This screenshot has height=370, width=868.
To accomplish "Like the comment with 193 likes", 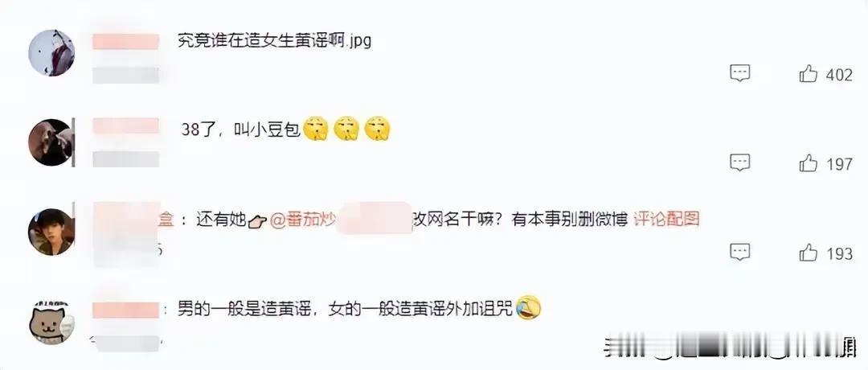I will [809, 253].
